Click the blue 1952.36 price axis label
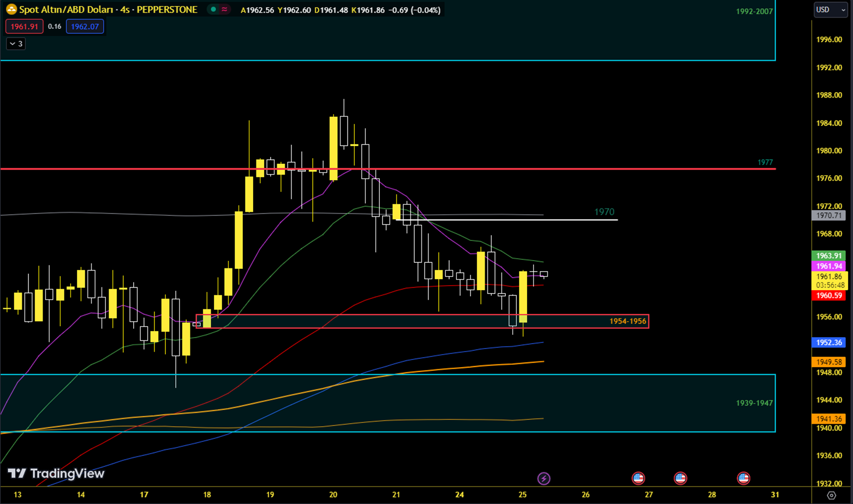Image resolution: width=853 pixels, height=504 pixels. (x=829, y=343)
